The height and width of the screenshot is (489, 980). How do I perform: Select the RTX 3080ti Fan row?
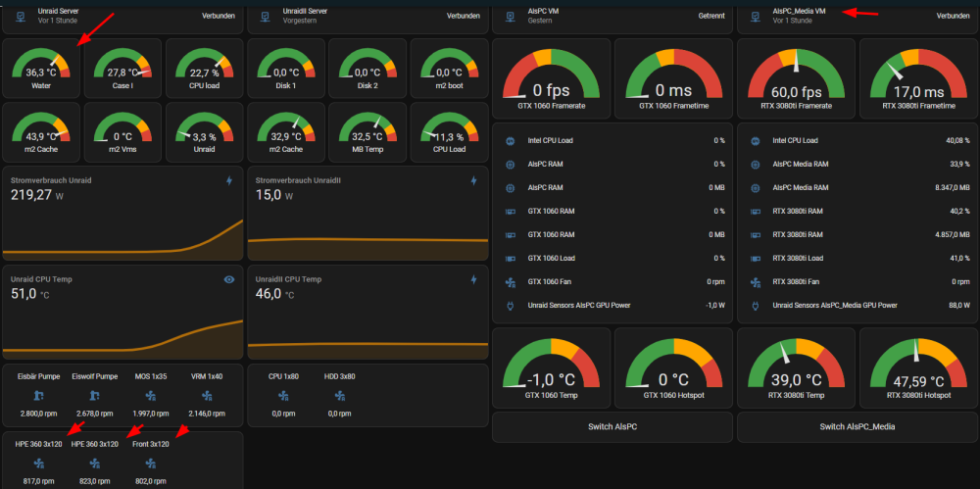pos(857,282)
